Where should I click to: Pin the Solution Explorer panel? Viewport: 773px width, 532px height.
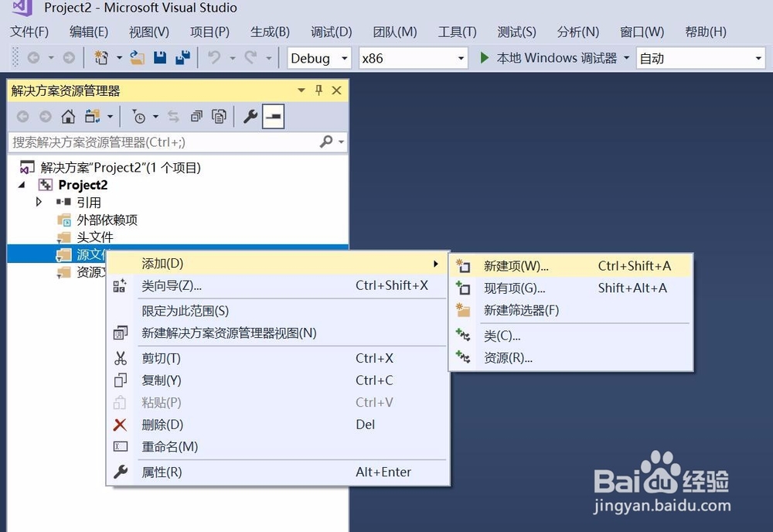[x=319, y=90]
